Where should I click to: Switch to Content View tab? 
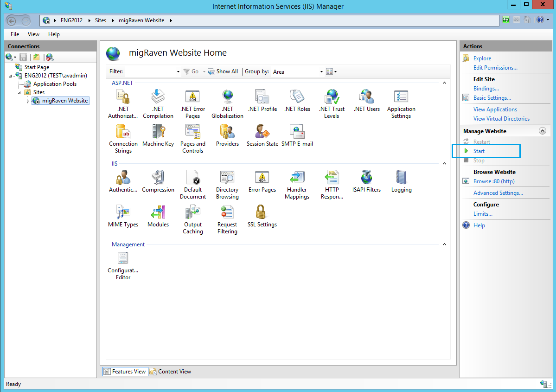click(171, 372)
